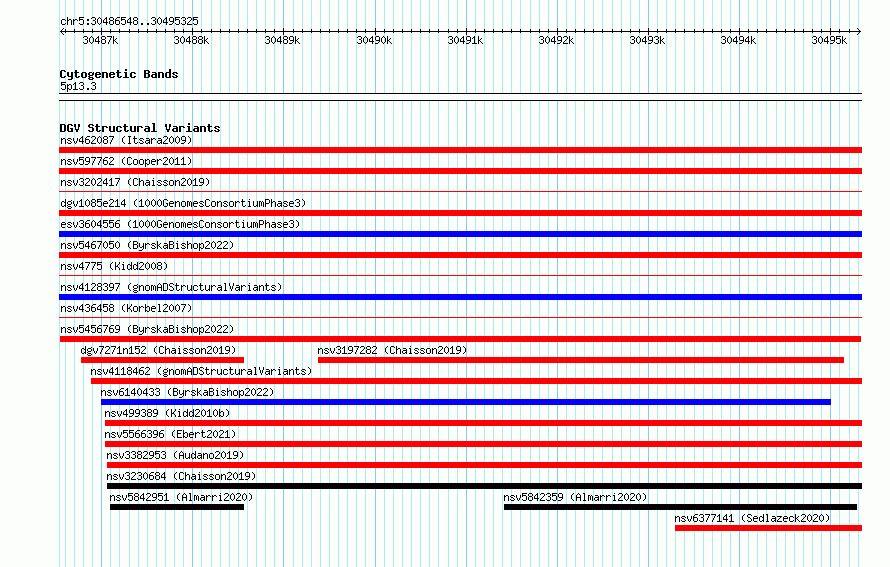
Task: Open esv3604556 (1000GenomesConsortiumPhase3) label
Action: pyautogui.click(x=180, y=224)
